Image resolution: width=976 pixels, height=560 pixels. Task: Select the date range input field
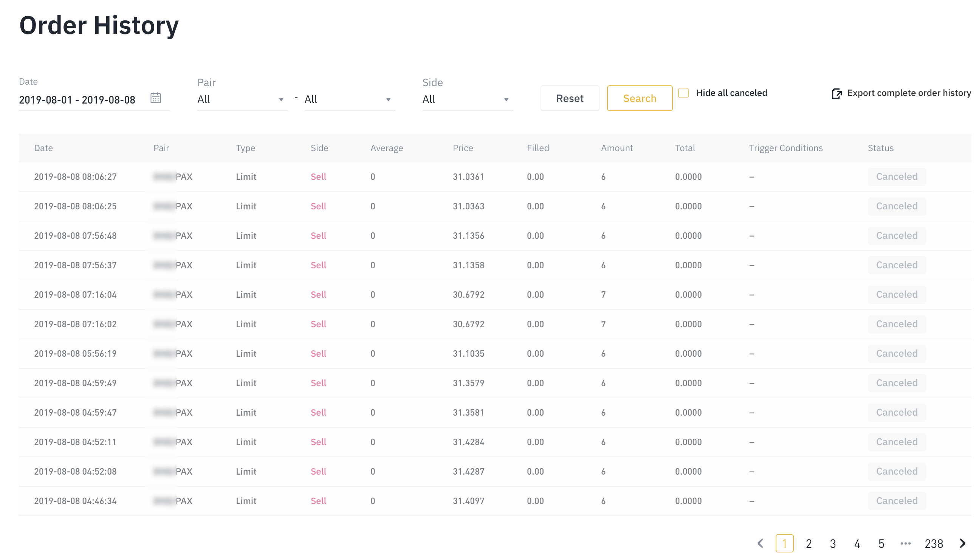coord(77,99)
